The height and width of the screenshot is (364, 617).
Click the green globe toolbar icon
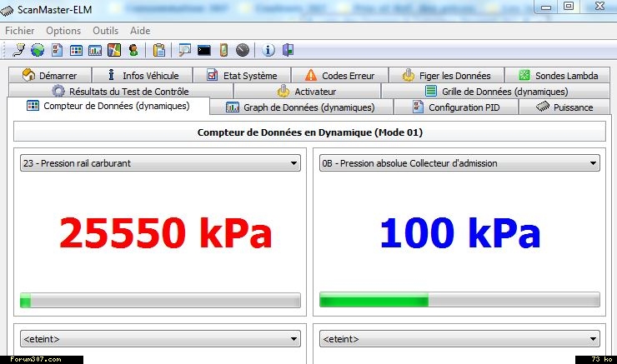38,50
